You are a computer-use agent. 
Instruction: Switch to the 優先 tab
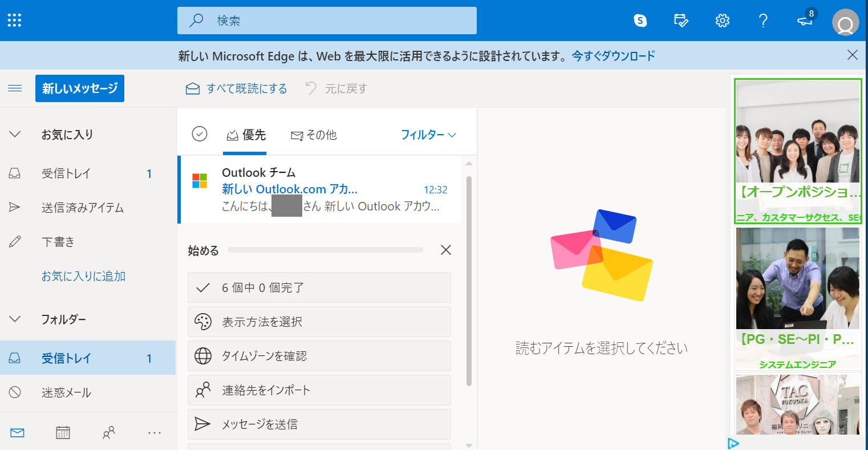point(246,135)
